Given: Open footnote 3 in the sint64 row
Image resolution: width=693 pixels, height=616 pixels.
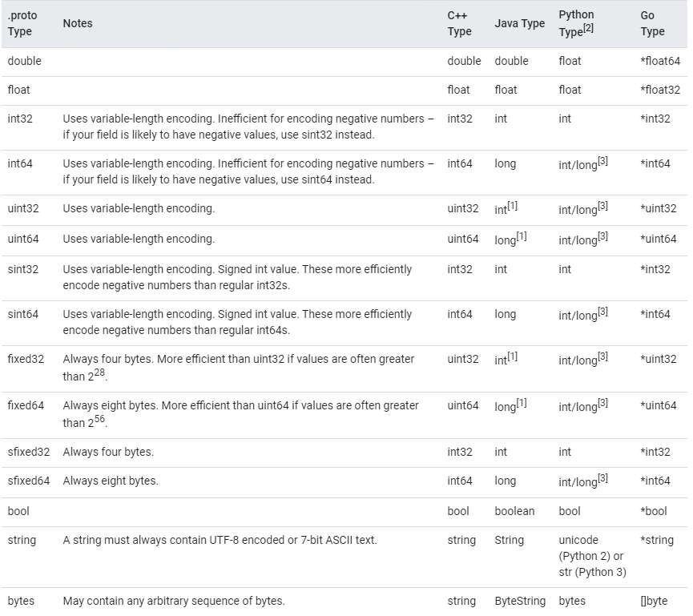Looking at the screenshot, I should point(603,312).
